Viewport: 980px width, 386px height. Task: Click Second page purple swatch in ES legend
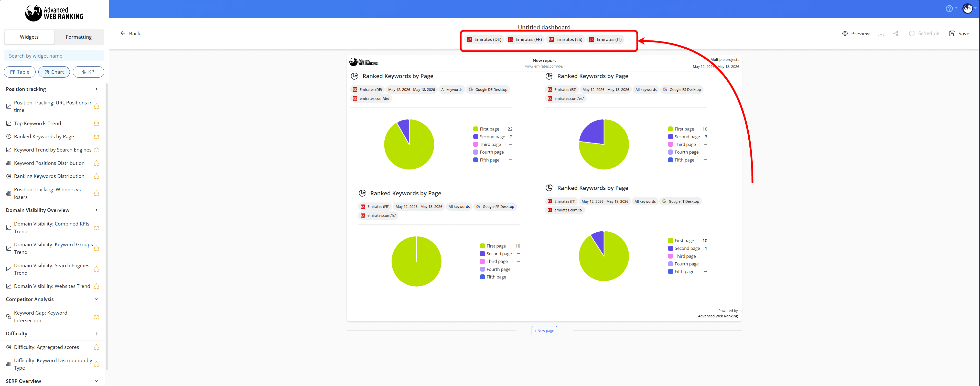(670, 136)
